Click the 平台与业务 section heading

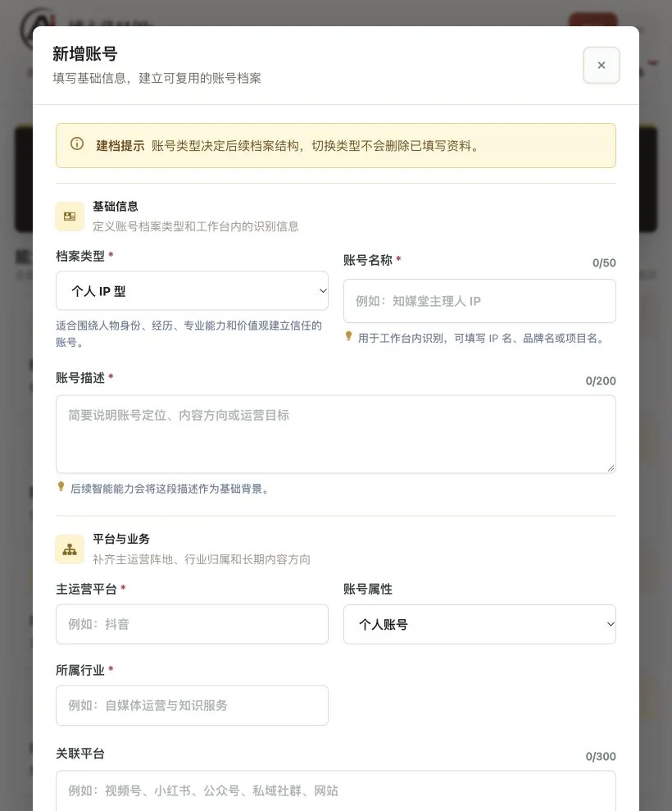pyautogui.click(x=121, y=539)
